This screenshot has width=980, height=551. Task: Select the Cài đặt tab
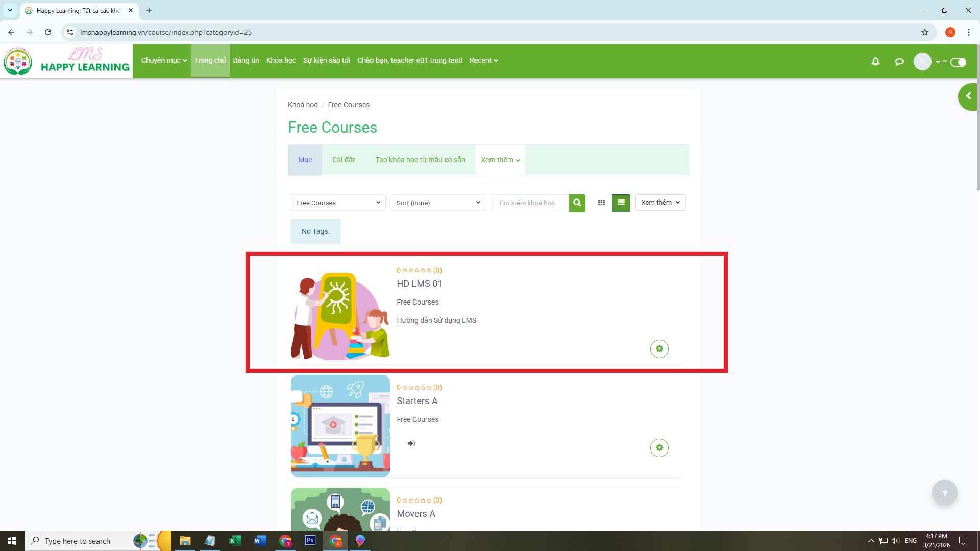pyautogui.click(x=344, y=160)
